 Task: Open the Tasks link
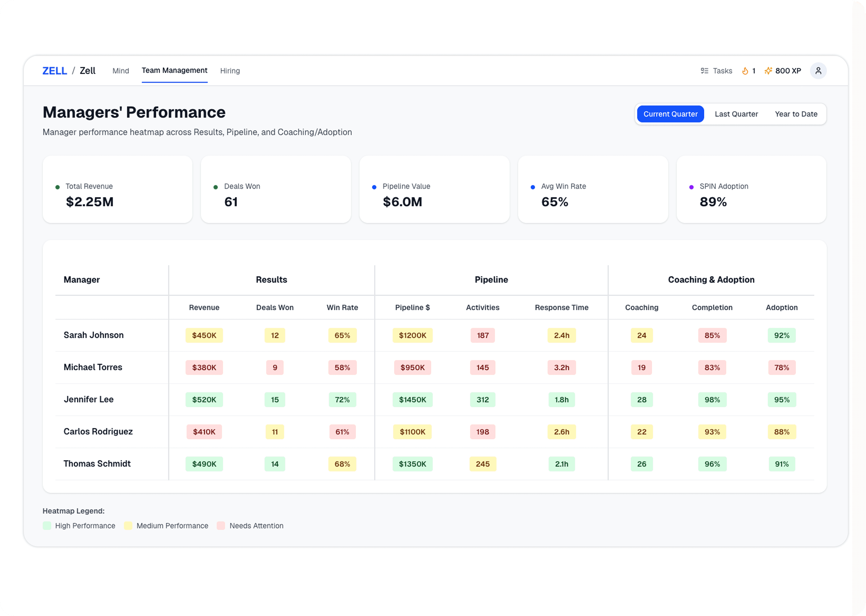722,71
